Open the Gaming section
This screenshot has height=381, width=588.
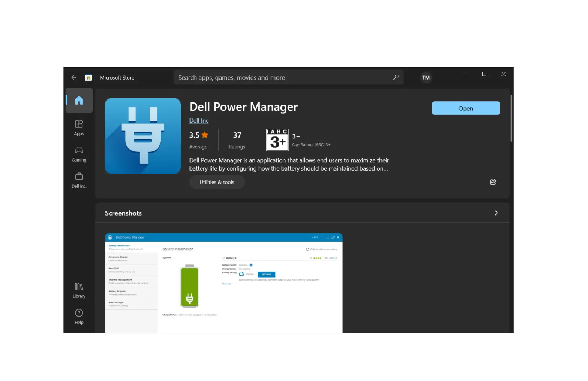click(x=79, y=154)
